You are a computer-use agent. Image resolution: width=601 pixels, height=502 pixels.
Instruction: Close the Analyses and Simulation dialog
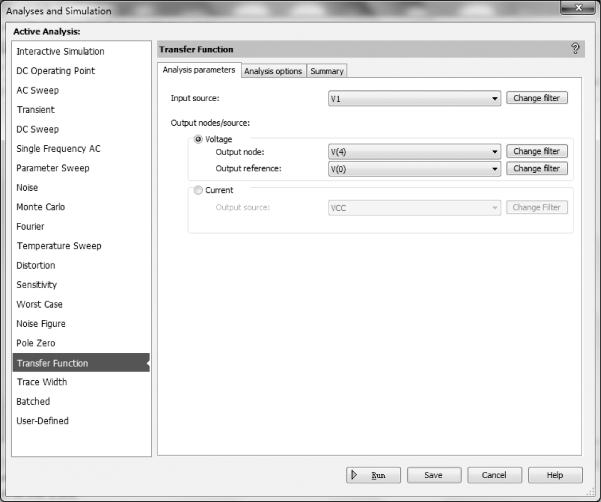(x=578, y=8)
